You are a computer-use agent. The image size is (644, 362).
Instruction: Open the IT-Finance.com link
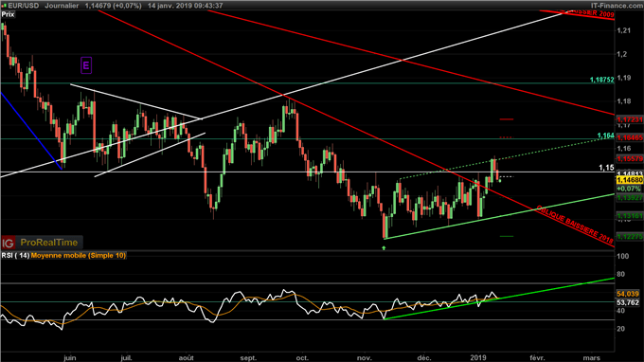tap(617, 6)
